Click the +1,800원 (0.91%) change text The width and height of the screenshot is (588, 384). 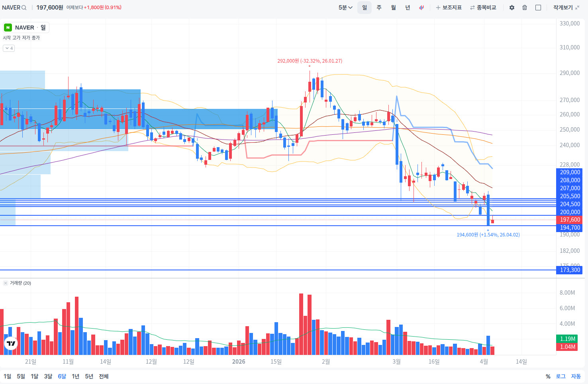102,8
